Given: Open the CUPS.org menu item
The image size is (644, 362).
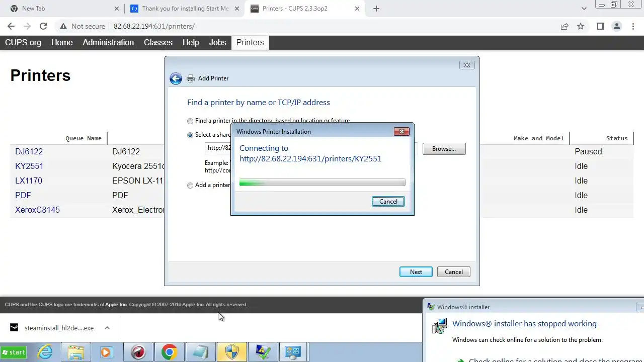Looking at the screenshot, I should click(x=23, y=43).
